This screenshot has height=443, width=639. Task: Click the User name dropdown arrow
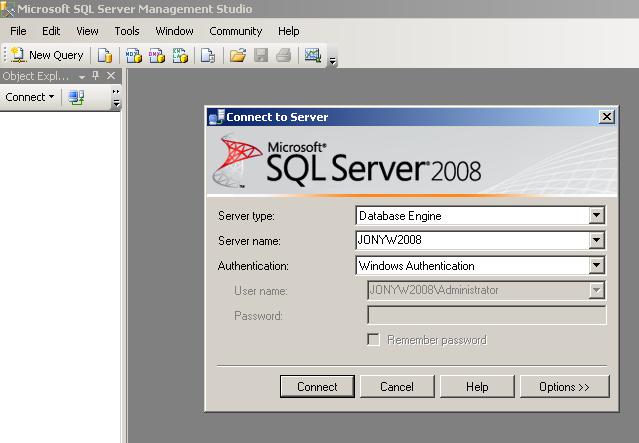(x=596, y=290)
